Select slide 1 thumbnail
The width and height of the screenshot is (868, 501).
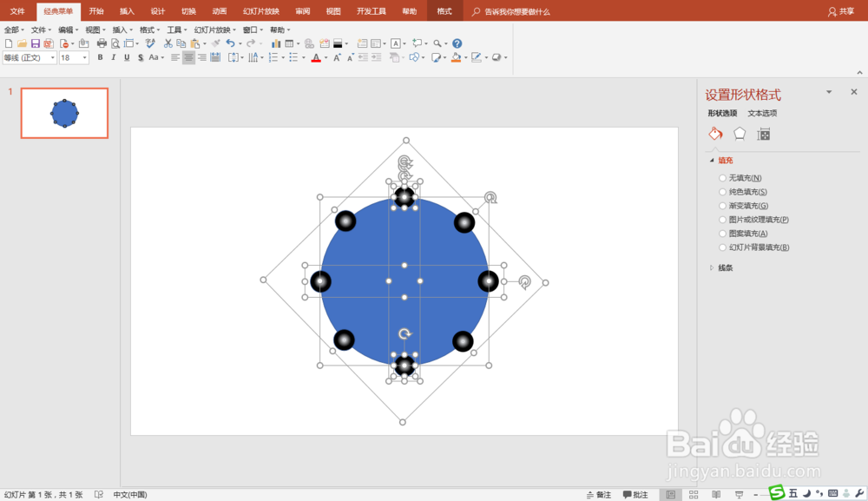pyautogui.click(x=64, y=113)
